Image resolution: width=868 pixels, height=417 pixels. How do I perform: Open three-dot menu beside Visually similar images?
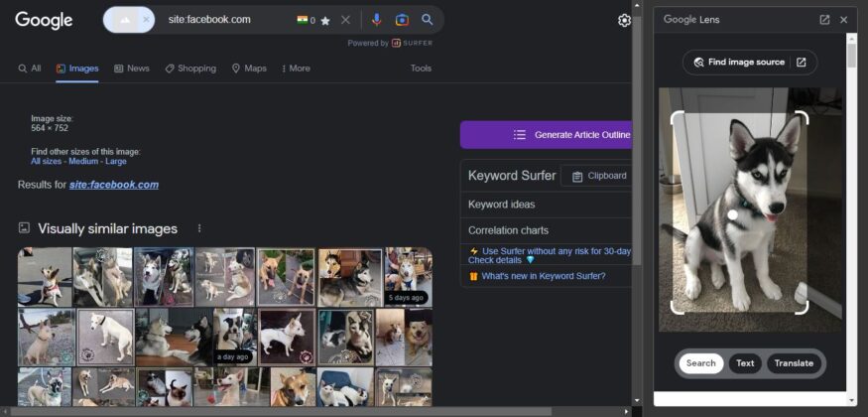199,228
